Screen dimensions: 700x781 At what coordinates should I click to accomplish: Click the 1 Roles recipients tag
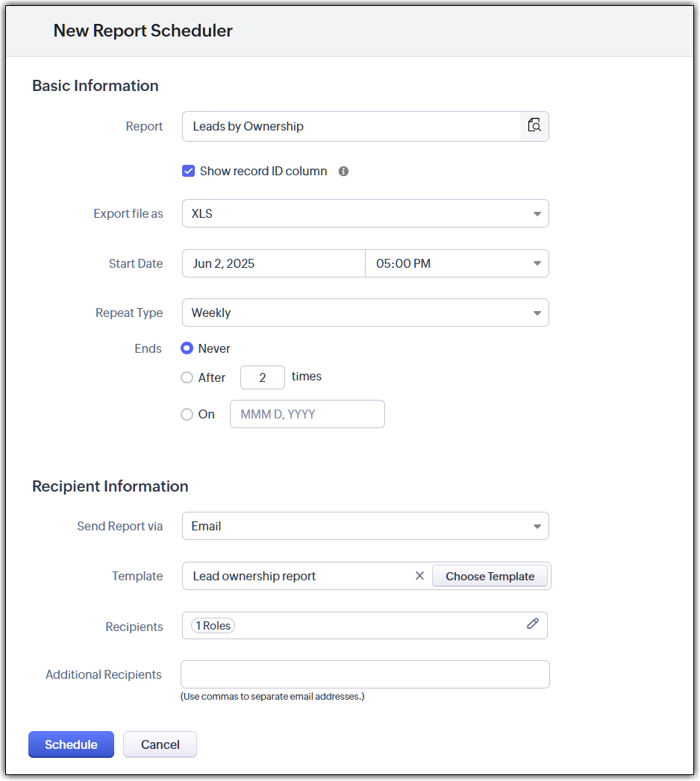point(213,626)
